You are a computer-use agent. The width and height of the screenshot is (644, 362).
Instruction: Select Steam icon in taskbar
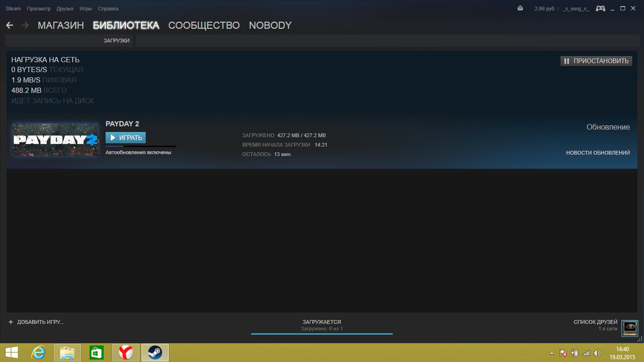[x=154, y=352]
